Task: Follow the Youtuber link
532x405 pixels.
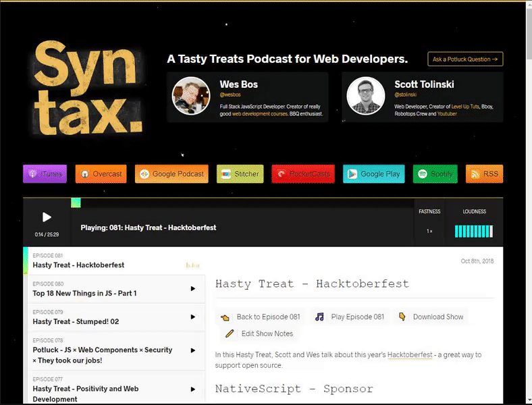Action: tap(447, 114)
